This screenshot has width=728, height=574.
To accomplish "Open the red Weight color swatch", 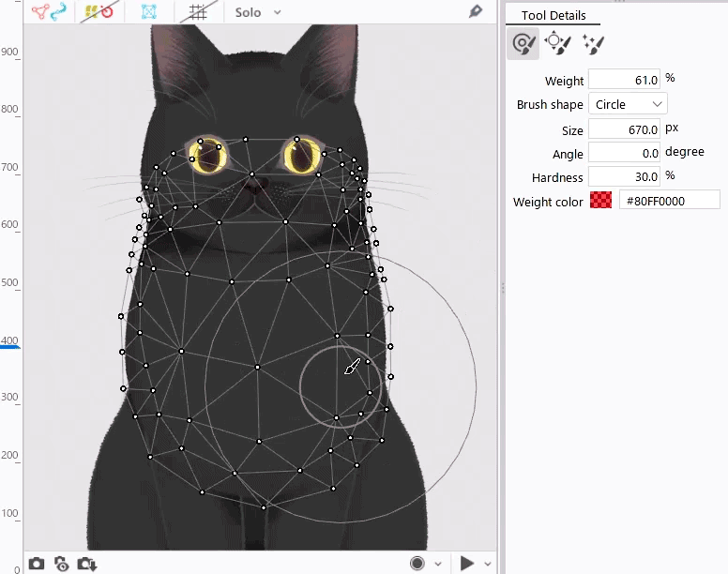I will 600,201.
